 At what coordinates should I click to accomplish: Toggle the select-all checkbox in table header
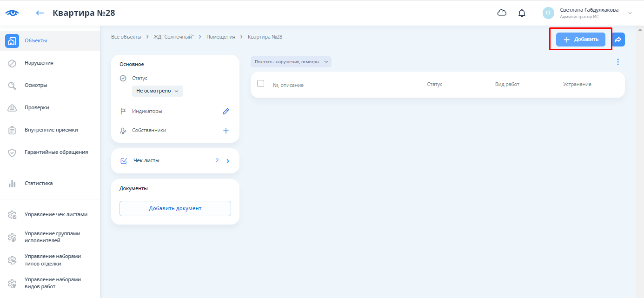pos(260,84)
